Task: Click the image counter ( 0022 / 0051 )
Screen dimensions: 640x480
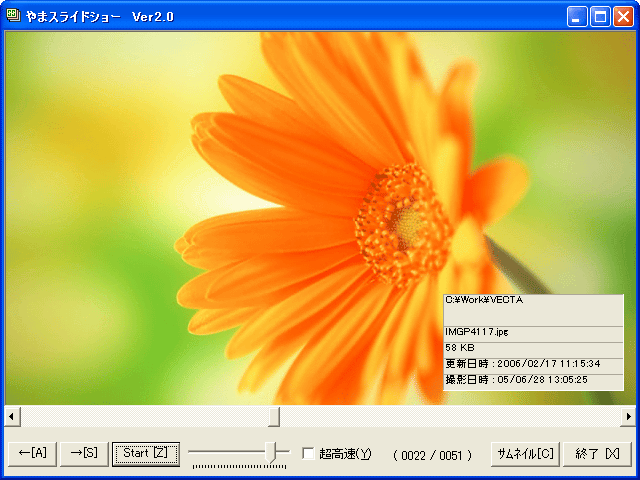Action: click(432, 455)
